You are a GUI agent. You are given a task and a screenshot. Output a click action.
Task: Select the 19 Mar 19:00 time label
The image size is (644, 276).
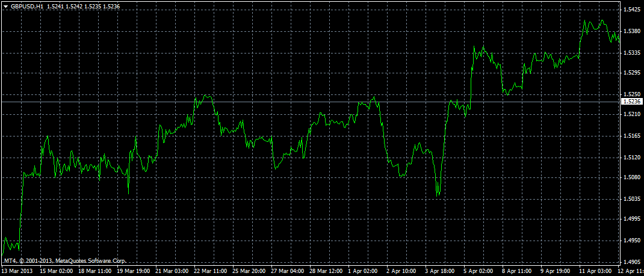click(134, 271)
